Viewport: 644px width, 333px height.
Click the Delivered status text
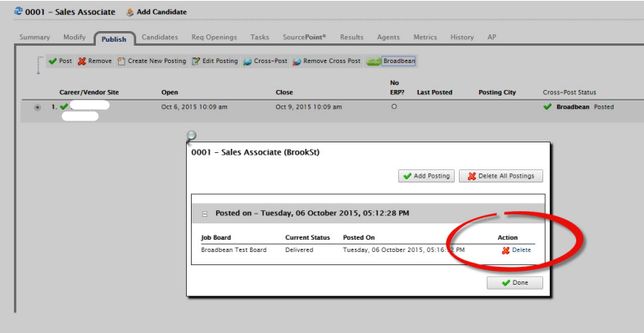(x=299, y=250)
